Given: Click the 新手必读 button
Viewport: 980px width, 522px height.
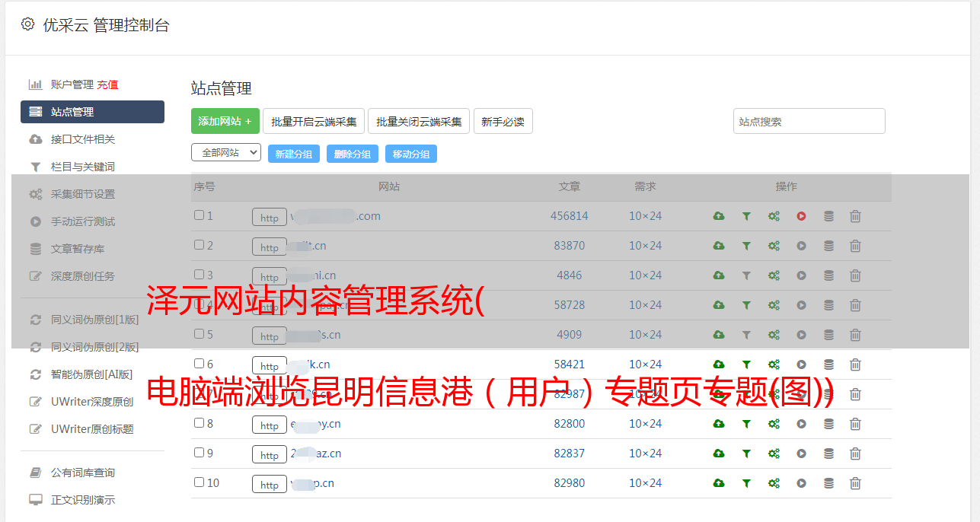Looking at the screenshot, I should 503,121.
